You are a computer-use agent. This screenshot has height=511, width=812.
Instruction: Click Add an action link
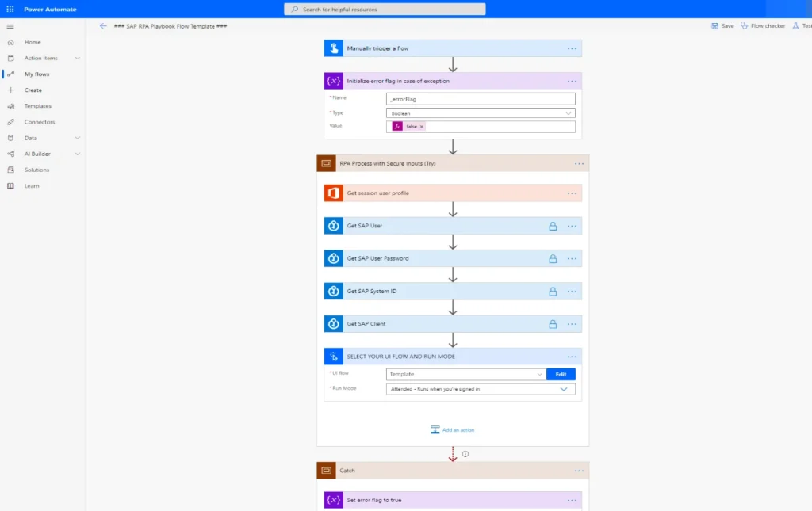(x=452, y=430)
